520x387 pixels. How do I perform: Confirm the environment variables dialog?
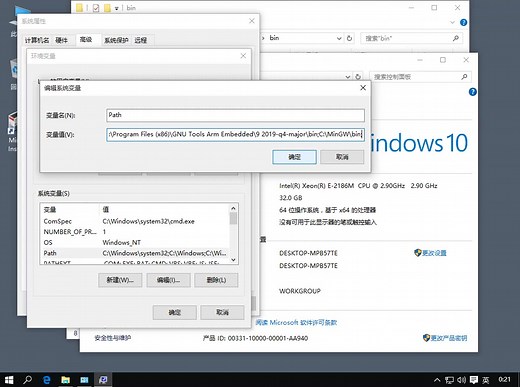(x=175, y=312)
